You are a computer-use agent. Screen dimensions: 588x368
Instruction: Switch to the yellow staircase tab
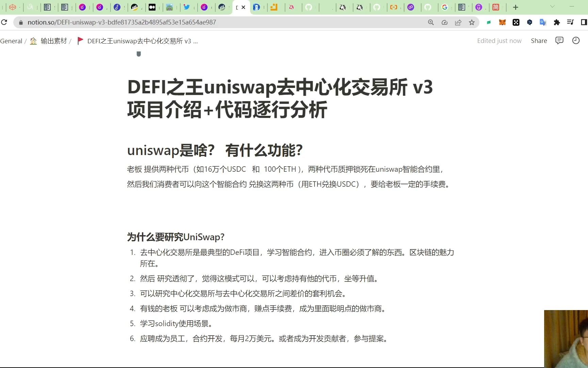click(274, 7)
